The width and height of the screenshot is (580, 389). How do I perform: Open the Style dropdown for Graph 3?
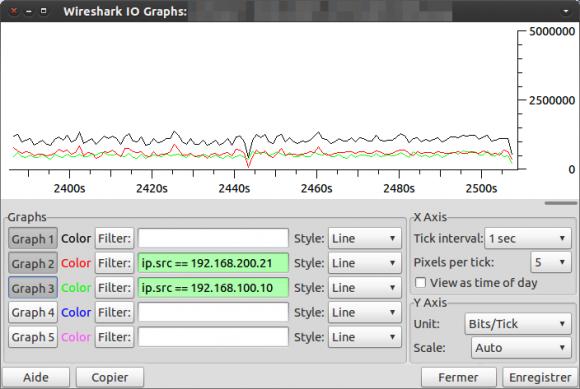[x=365, y=288]
